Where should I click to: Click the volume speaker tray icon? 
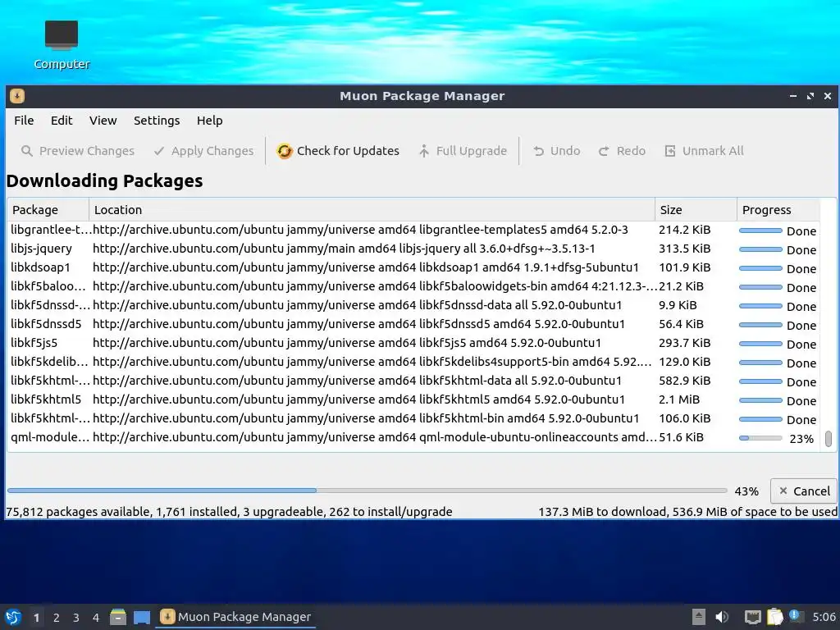(722, 617)
